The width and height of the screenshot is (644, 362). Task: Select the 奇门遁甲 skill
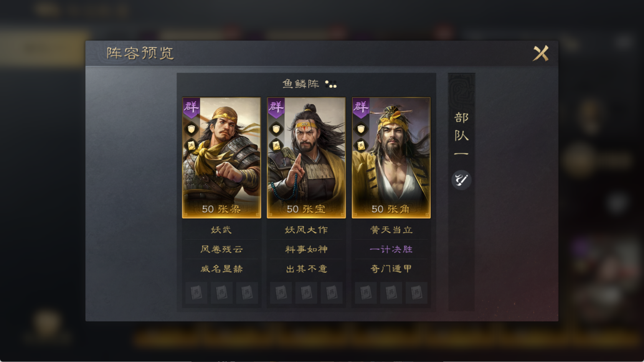[x=391, y=269]
